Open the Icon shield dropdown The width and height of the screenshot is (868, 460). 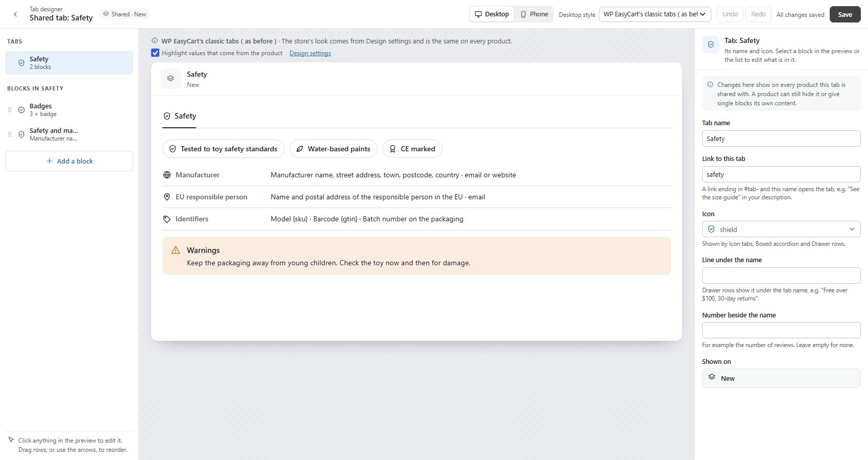click(x=781, y=229)
